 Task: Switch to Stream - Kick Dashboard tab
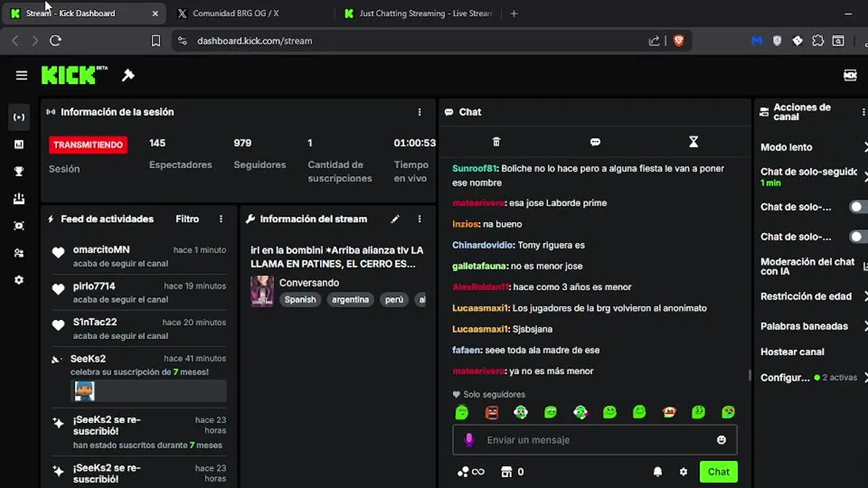point(84,14)
